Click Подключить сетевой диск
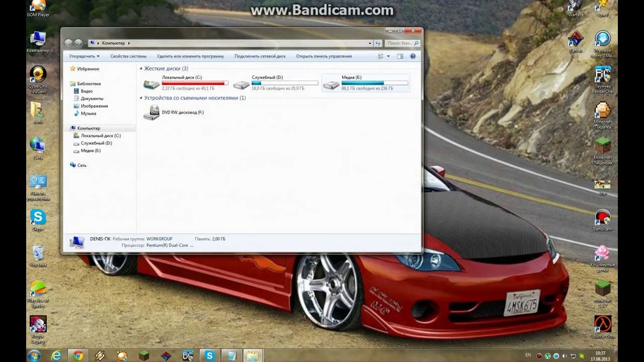Image resolution: width=644 pixels, height=362 pixels. [260, 56]
